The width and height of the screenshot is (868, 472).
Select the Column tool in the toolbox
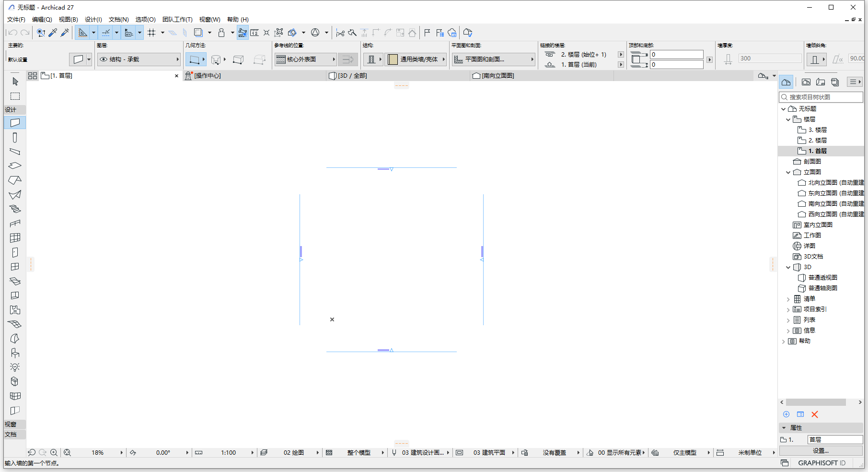15,138
